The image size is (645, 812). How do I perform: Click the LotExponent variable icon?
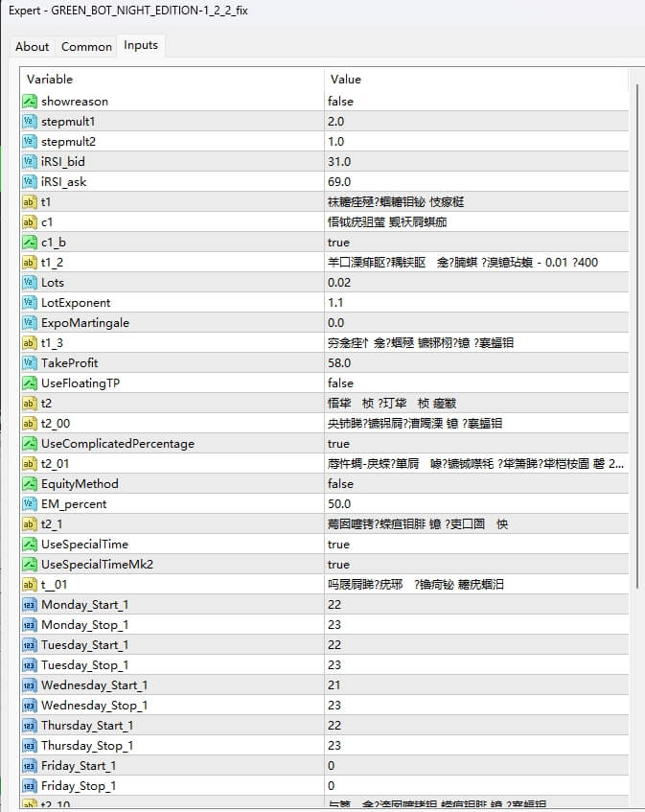(x=30, y=303)
